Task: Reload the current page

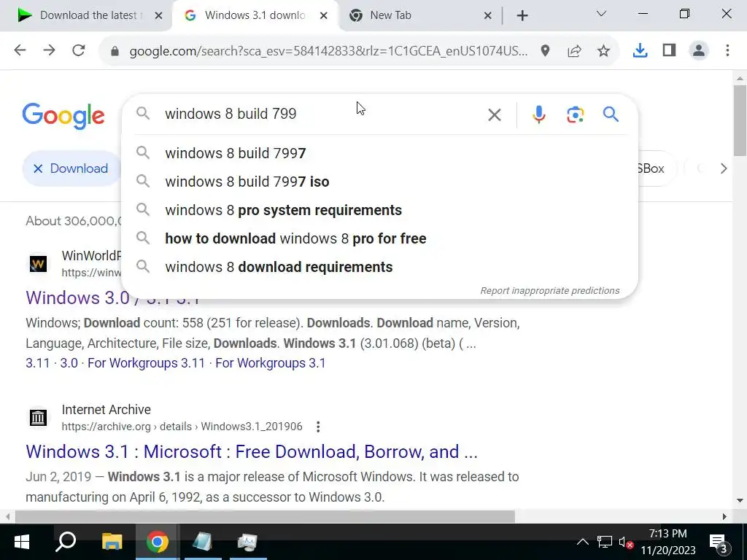Action: tap(79, 50)
